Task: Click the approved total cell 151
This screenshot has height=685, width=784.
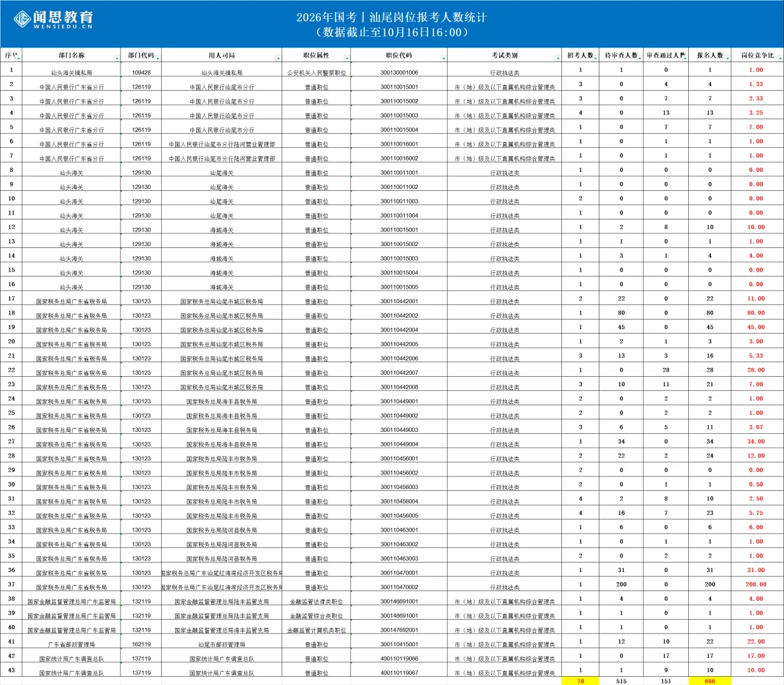Action: (x=666, y=681)
